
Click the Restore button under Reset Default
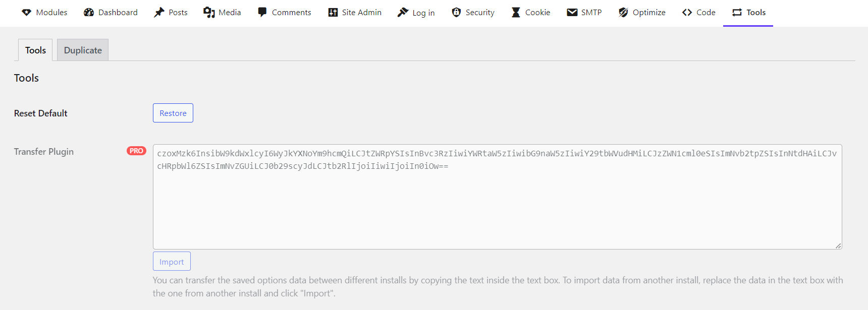click(173, 113)
